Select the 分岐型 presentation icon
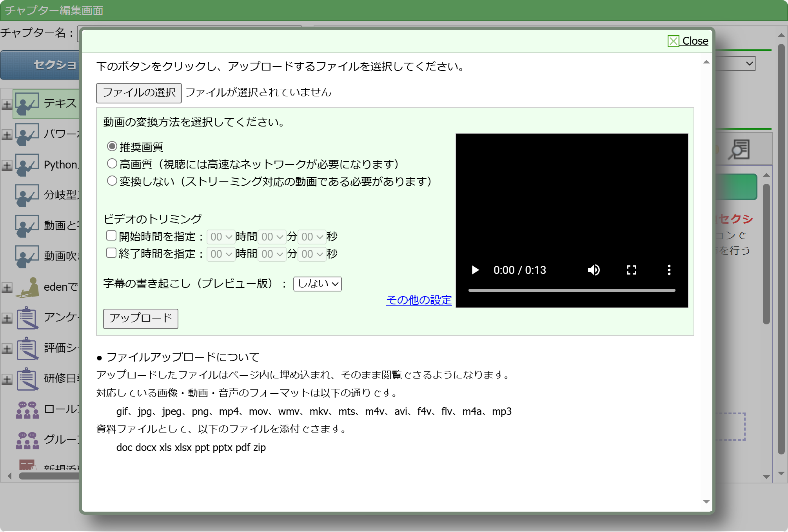The width and height of the screenshot is (788, 532). [27, 195]
